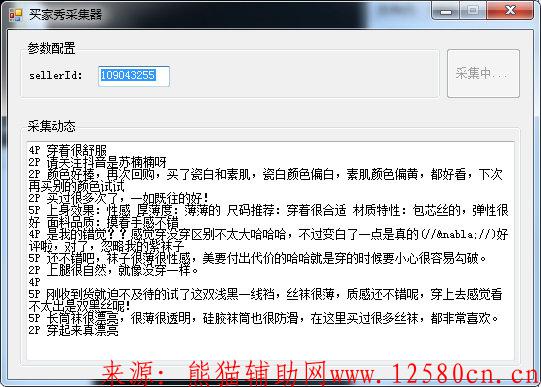Close the 买家秀采集器 window
Image resolution: width=541 pixels, height=387 pixels.
pos(510,11)
